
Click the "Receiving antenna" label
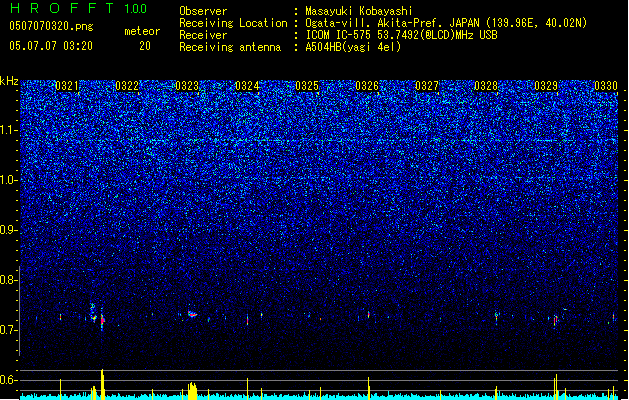230,47
